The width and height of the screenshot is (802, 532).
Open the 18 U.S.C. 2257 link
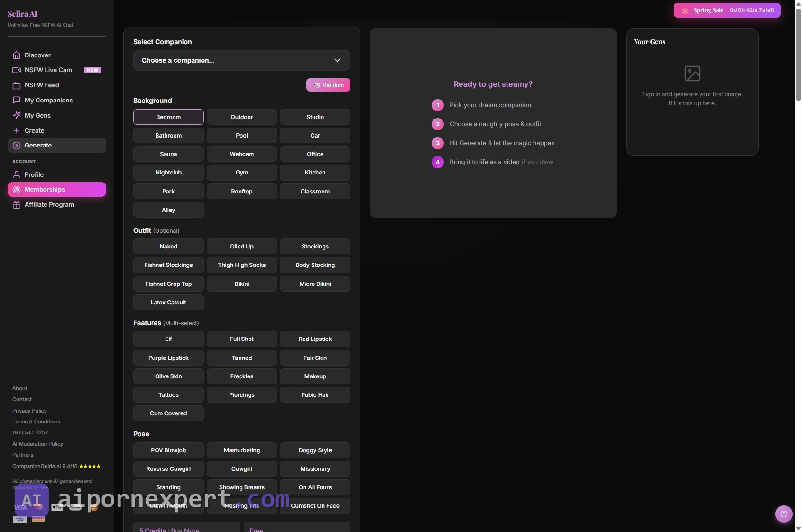pos(30,432)
